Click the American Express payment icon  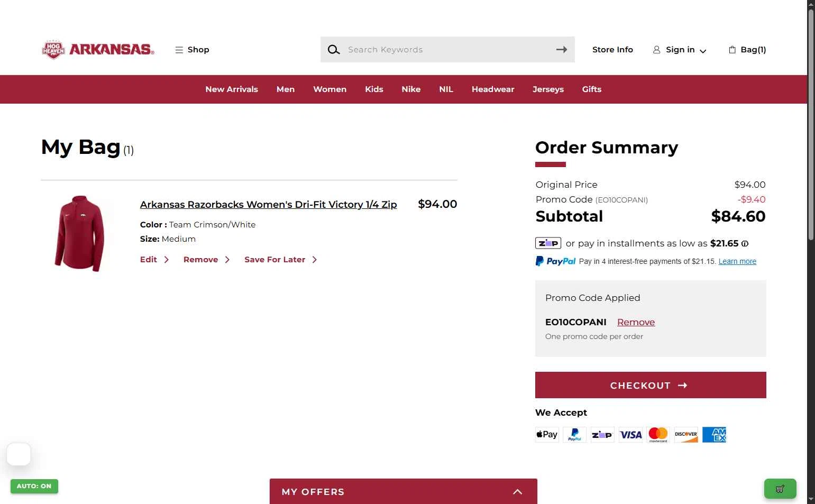pyautogui.click(x=714, y=435)
